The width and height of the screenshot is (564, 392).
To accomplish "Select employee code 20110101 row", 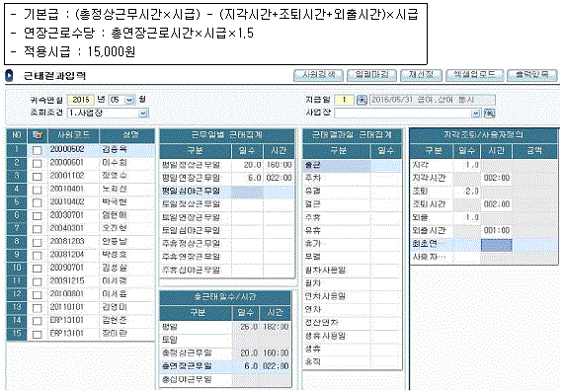I will 81,307.
